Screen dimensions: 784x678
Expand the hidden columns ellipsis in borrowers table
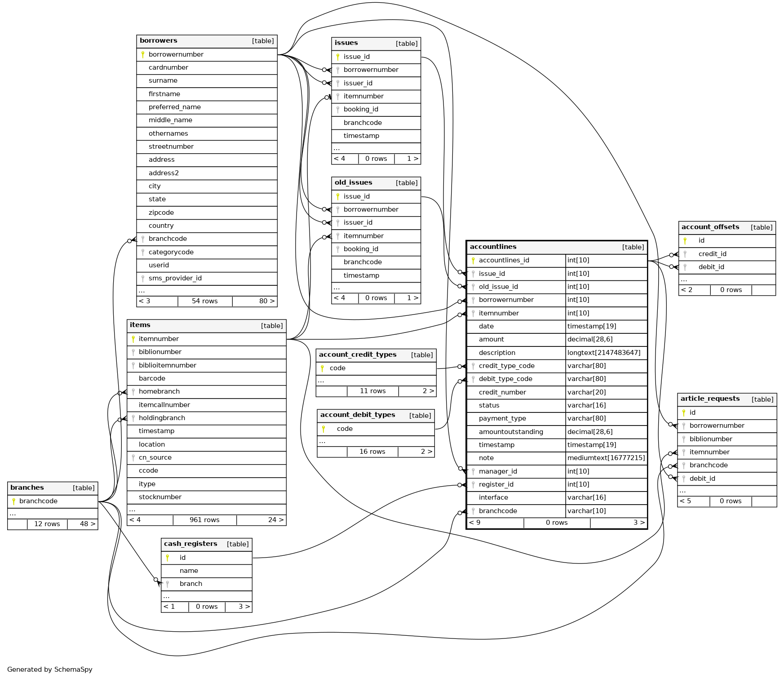[142, 291]
